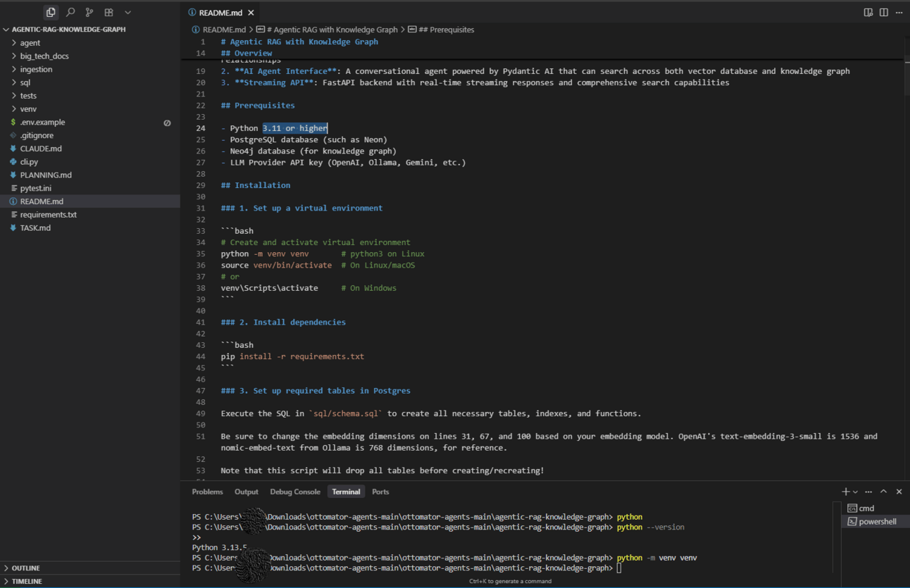Click the '## Installation' heading on line 29

coord(256,185)
